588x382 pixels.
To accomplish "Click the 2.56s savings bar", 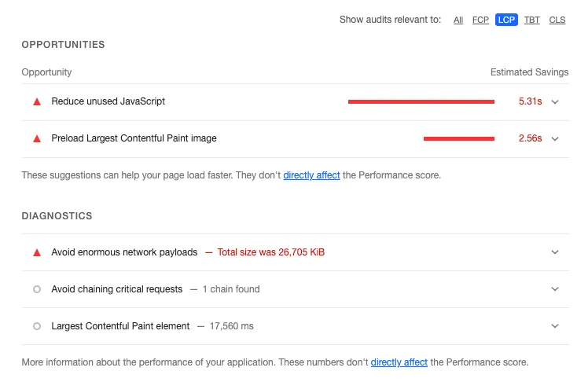I will [x=458, y=138].
